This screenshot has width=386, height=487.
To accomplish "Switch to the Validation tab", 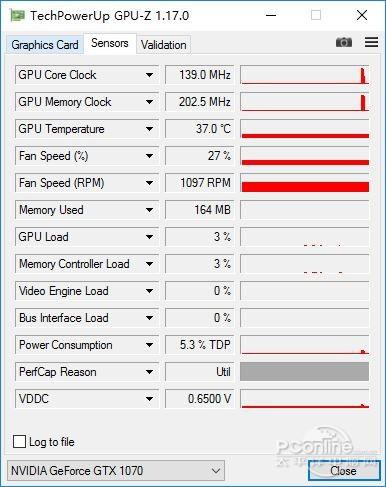I will pos(164,45).
